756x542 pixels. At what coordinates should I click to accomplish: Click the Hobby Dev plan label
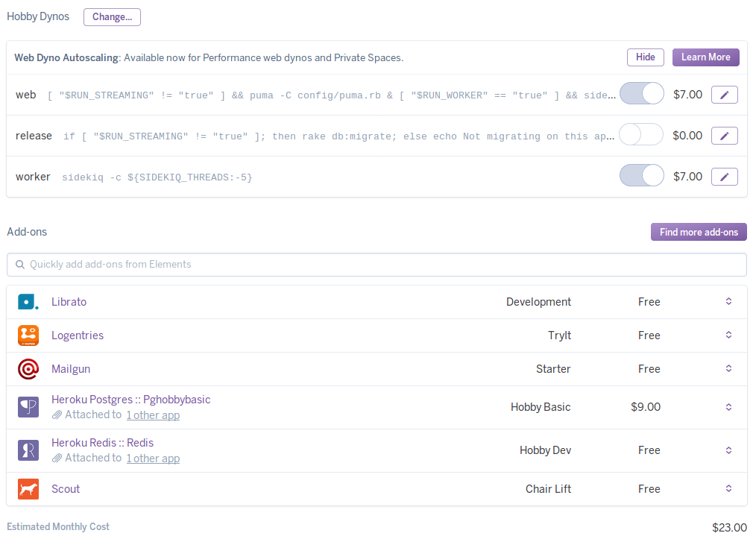(545, 450)
